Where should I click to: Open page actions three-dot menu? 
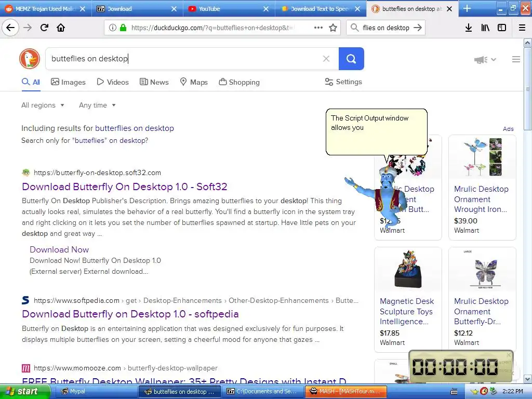tap(318, 28)
